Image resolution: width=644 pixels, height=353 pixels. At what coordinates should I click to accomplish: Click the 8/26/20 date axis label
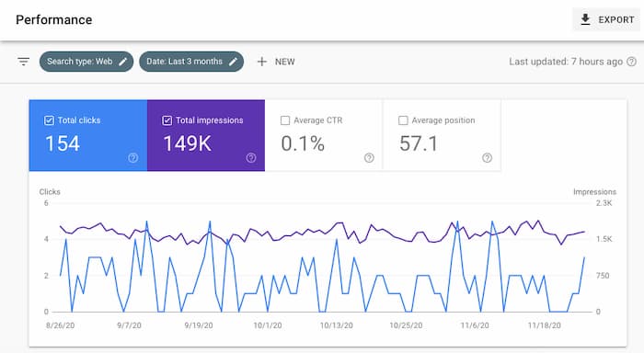point(61,325)
